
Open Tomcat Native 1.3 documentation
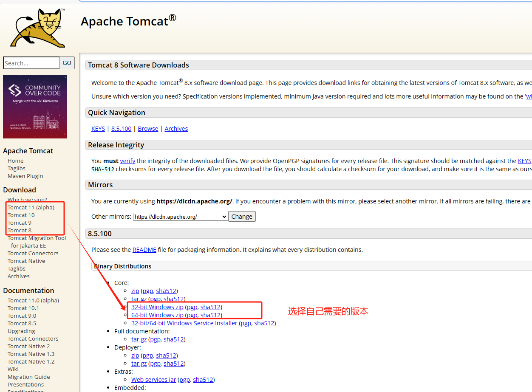[31, 354]
